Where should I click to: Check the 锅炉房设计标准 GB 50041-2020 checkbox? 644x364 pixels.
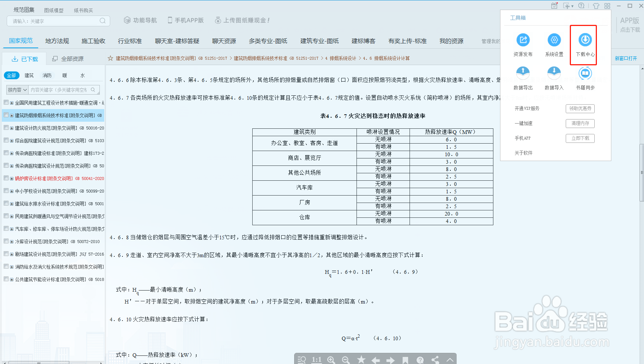[6, 178]
